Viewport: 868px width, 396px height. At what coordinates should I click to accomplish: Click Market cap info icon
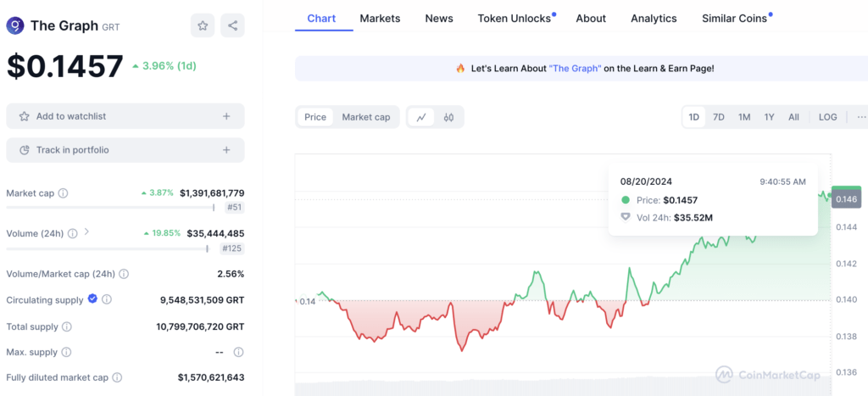coord(63,193)
